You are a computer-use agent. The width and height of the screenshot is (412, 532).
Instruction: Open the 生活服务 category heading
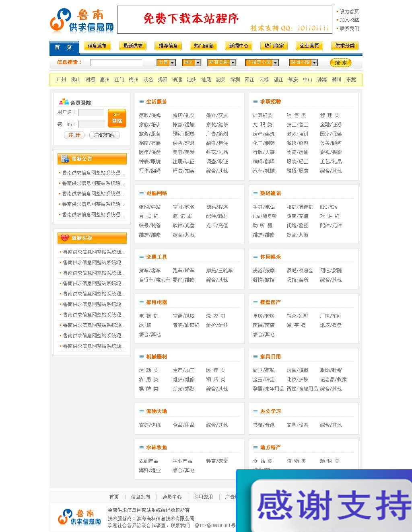pyautogui.click(x=157, y=102)
